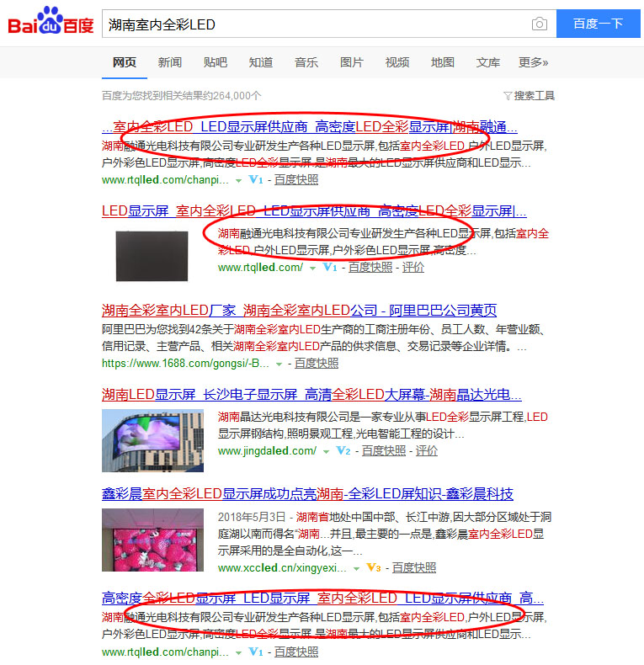Open the 阿里巴巴公司黄页 result title
The height and width of the screenshot is (665, 644).
tap(299, 310)
